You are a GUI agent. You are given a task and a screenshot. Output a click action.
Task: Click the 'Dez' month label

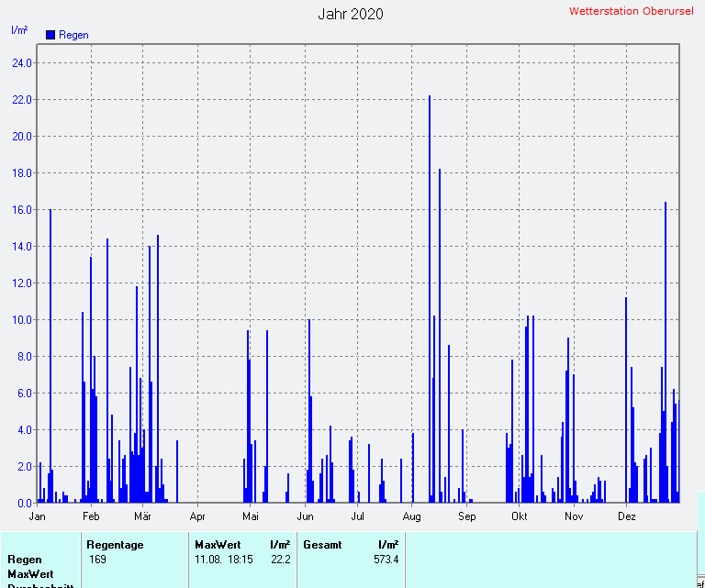point(627,516)
